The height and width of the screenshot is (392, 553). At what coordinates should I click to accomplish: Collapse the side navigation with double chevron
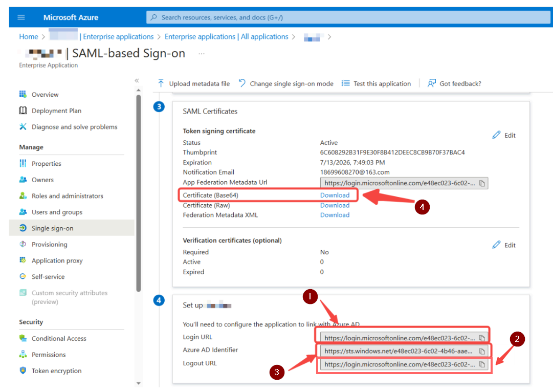point(137,80)
